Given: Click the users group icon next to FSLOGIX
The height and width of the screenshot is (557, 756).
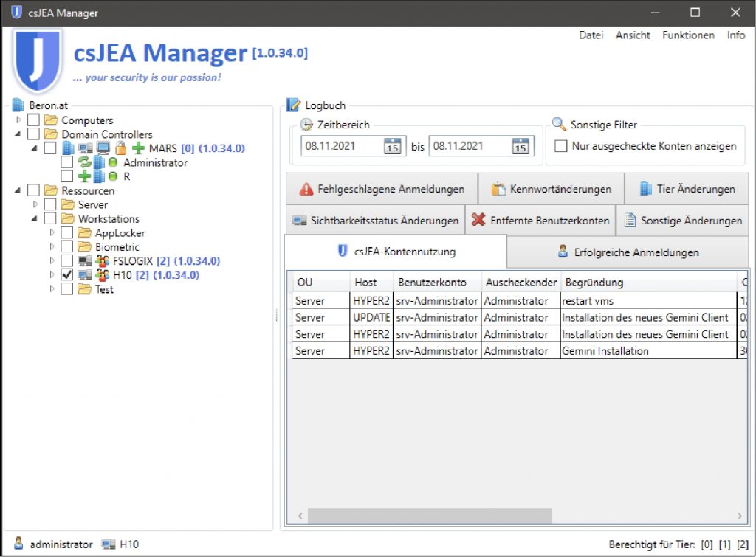Looking at the screenshot, I should [x=102, y=261].
